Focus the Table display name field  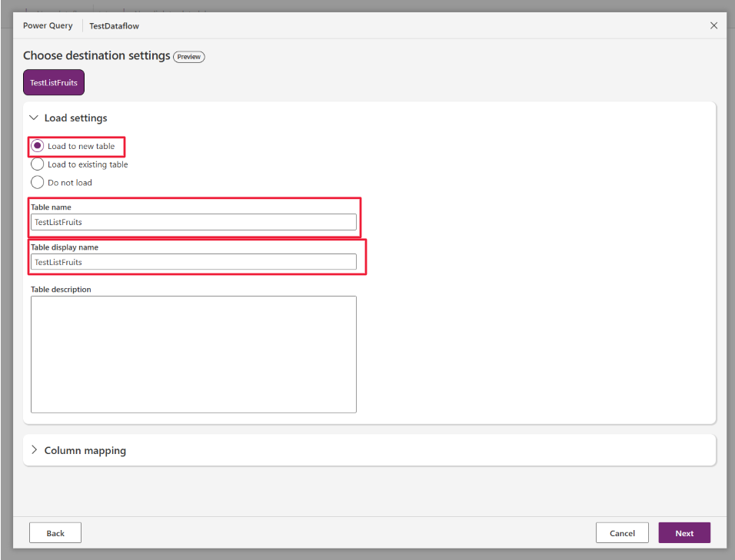193,261
